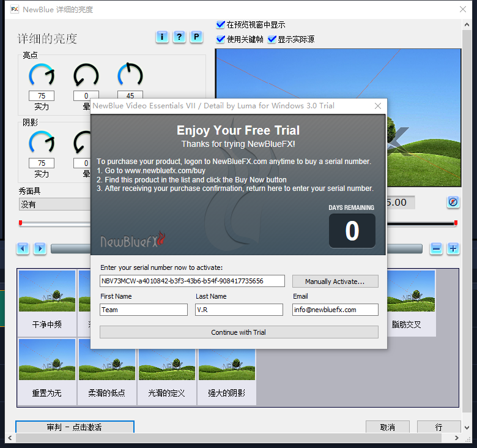The height and width of the screenshot is (448, 477).
Task: Click the 行 OK button
Action: click(438, 427)
